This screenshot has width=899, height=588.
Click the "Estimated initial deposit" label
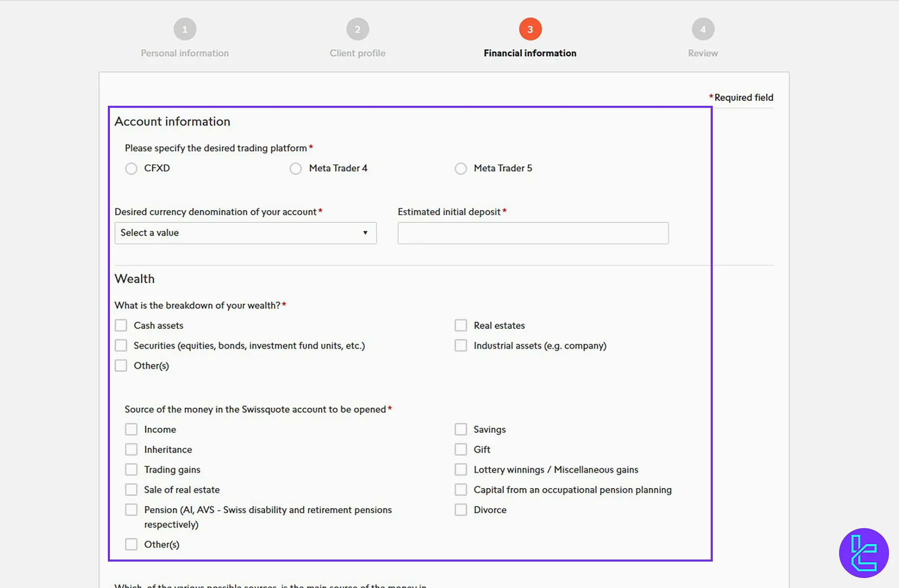point(449,212)
